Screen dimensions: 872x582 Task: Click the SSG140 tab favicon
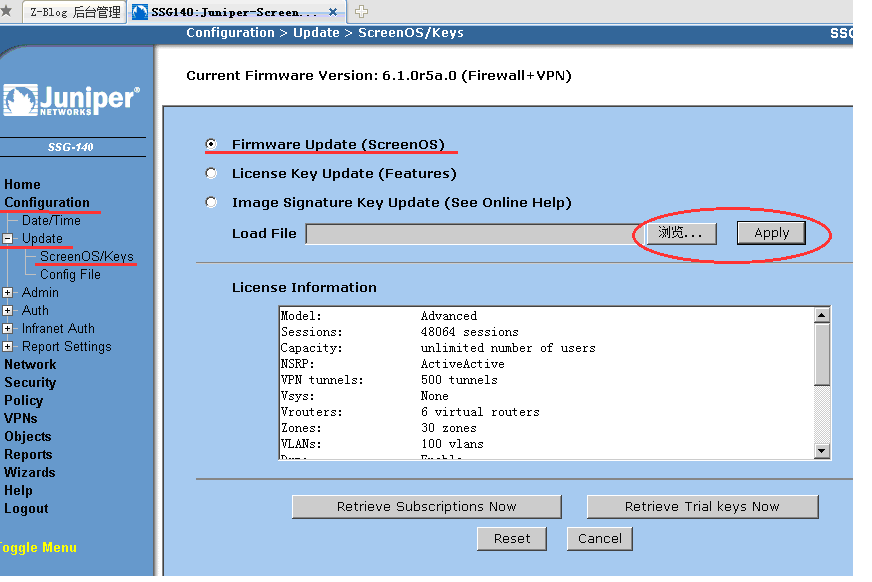tap(140, 12)
